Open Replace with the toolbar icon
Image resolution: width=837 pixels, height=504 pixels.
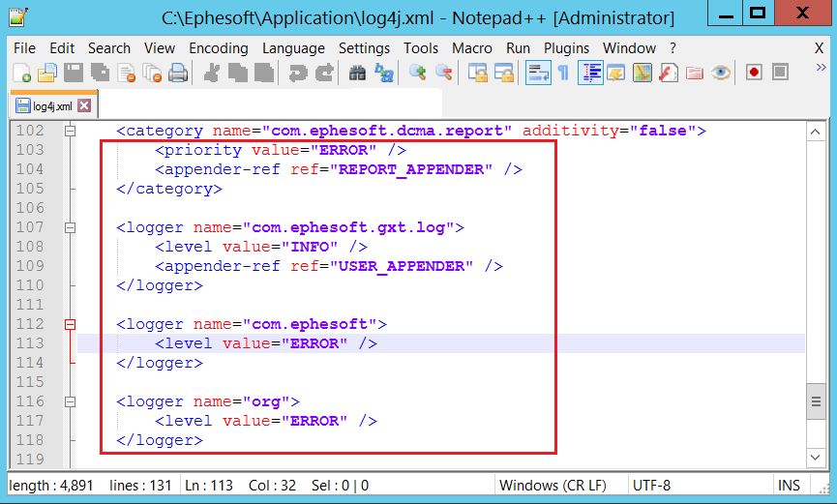(384, 73)
